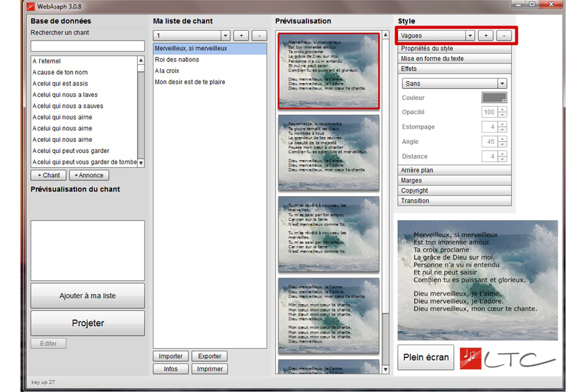This screenshot has height=392, width=588.
Task: Remove the song list with - button
Action: click(x=259, y=35)
